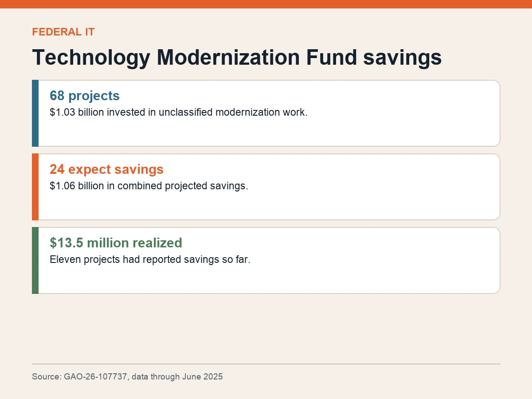Click the FEDERAL IT category label
The height and width of the screenshot is (399, 532).
[x=63, y=32]
